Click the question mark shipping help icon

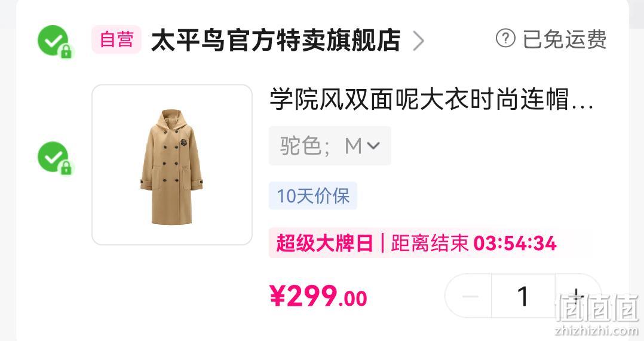point(505,39)
